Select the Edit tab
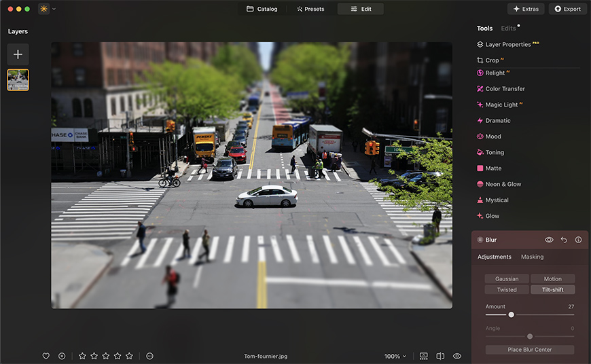This screenshot has width=591, height=364. click(361, 9)
